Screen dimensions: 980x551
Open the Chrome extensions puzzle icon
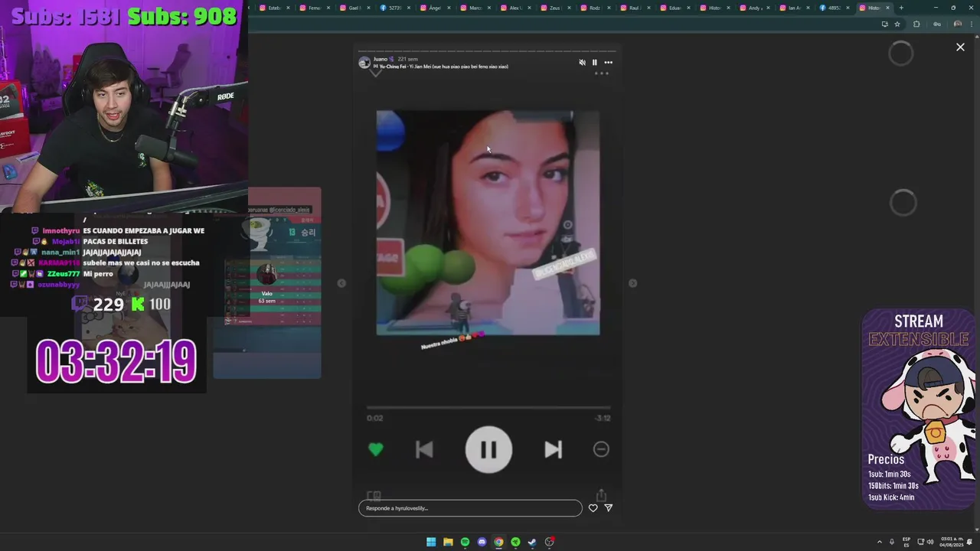coord(916,24)
